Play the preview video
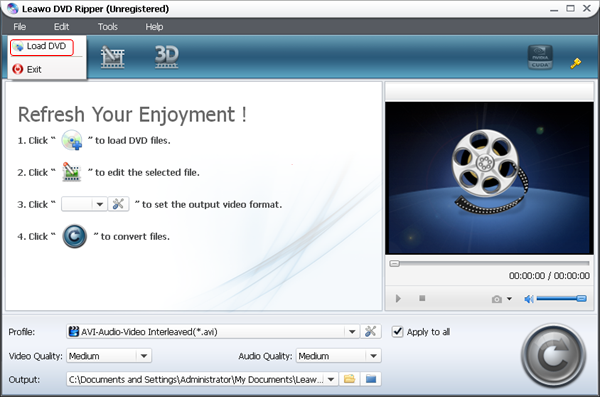This screenshot has width=600, height=397. click(398, 299)
